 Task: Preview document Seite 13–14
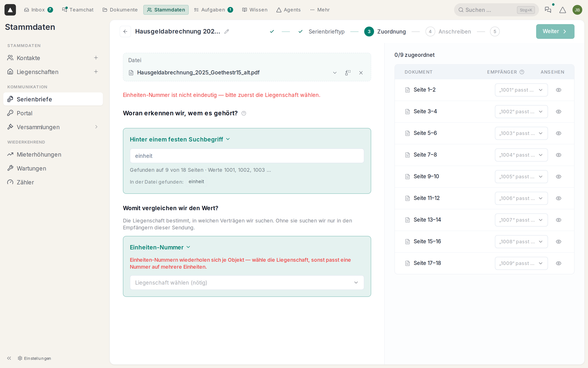point(559,220)
